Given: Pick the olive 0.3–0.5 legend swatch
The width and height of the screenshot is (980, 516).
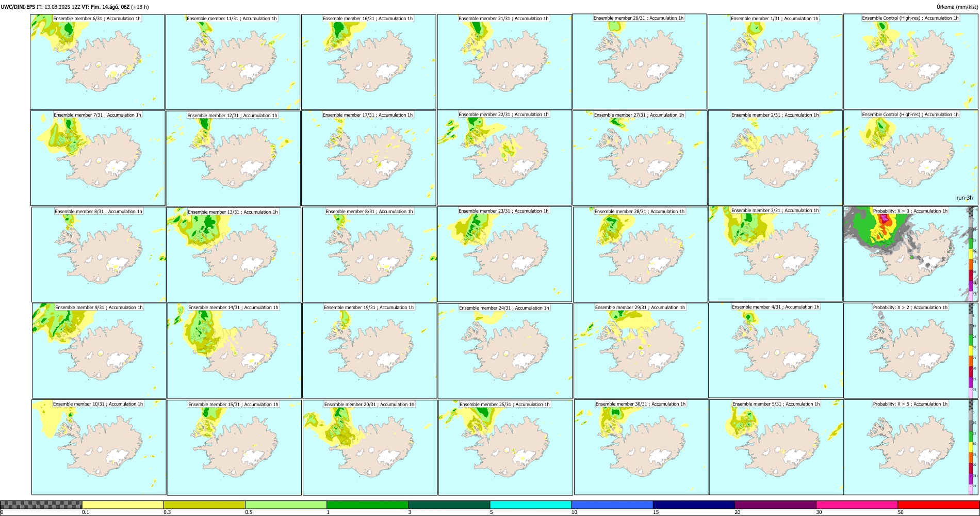Looking at the screenshot, I should coord(204,505).
